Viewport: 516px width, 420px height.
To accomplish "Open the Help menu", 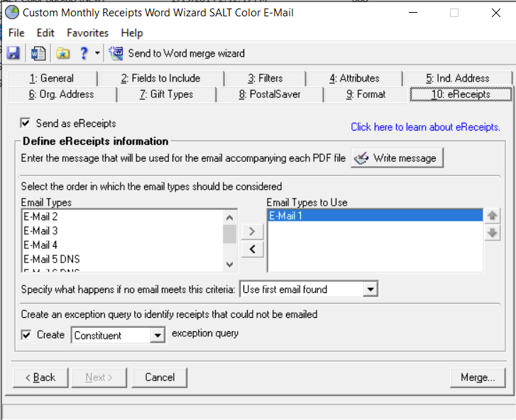I will pos(132,33).
